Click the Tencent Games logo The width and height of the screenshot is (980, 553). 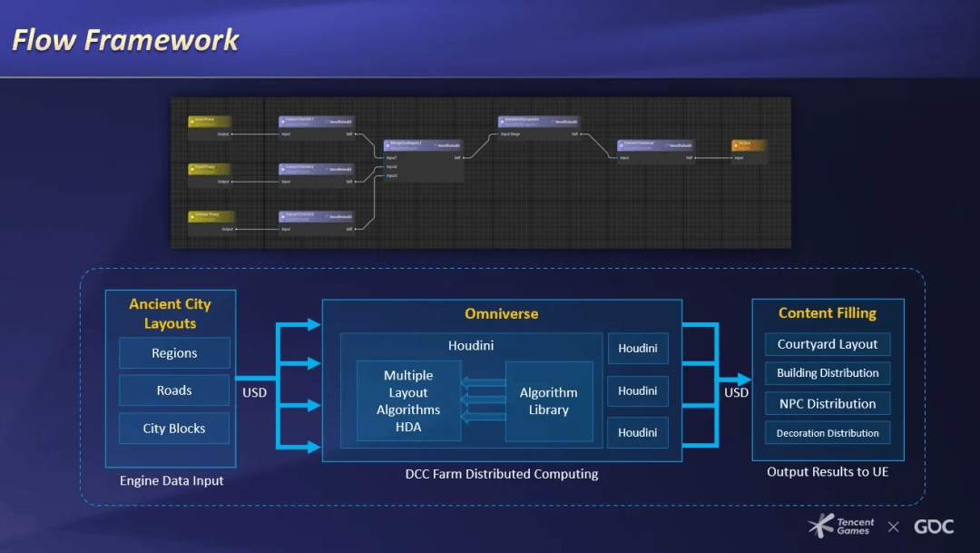point(842,526)
